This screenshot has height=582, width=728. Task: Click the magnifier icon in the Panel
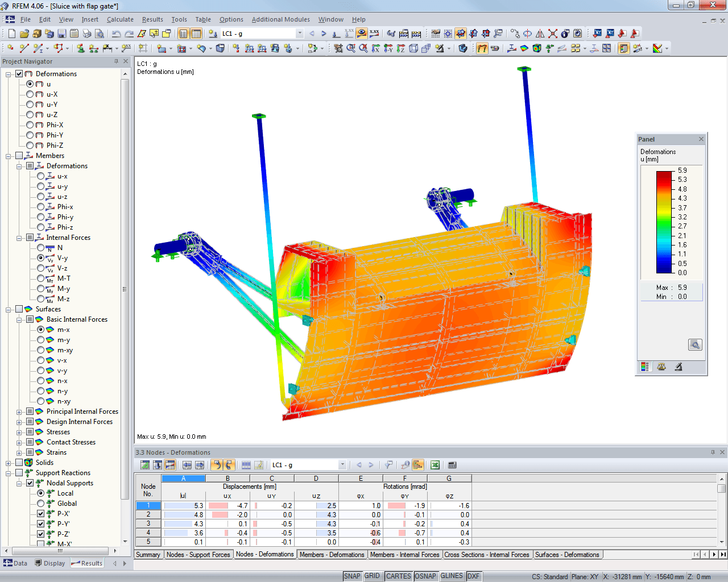tap(695, 344)
